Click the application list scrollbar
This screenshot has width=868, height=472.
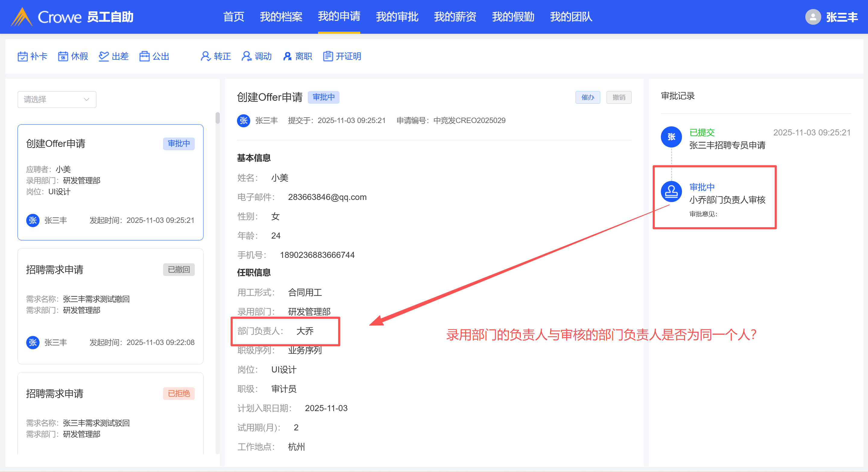pos(218,118)
